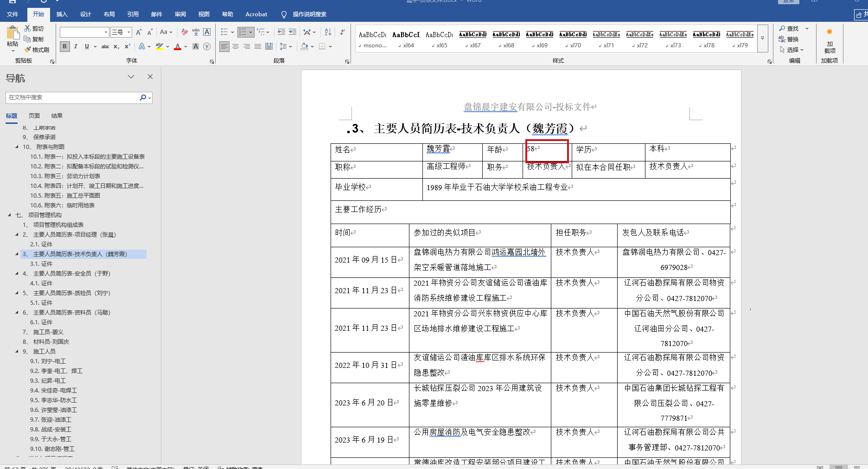Collapse the 10、附表与附图 heading
Image resolution: width=868 pixels, height=469 pixels.
click(x=17, y=147)
